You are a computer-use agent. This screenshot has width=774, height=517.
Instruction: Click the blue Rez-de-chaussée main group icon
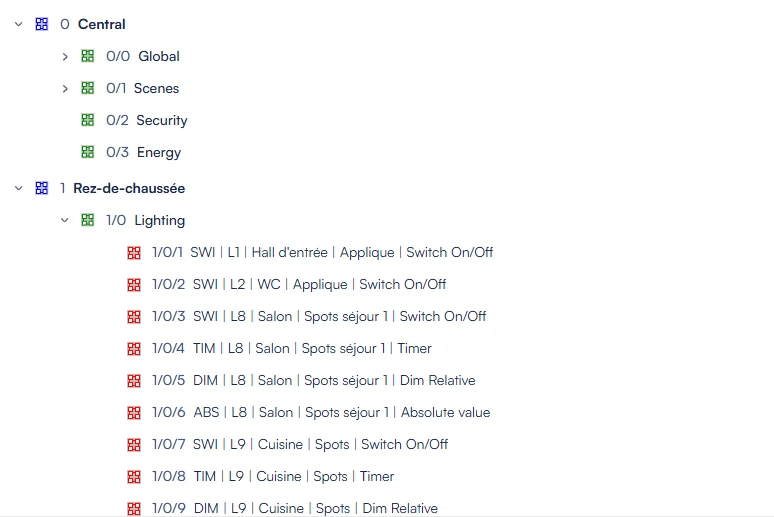(42, 188)
